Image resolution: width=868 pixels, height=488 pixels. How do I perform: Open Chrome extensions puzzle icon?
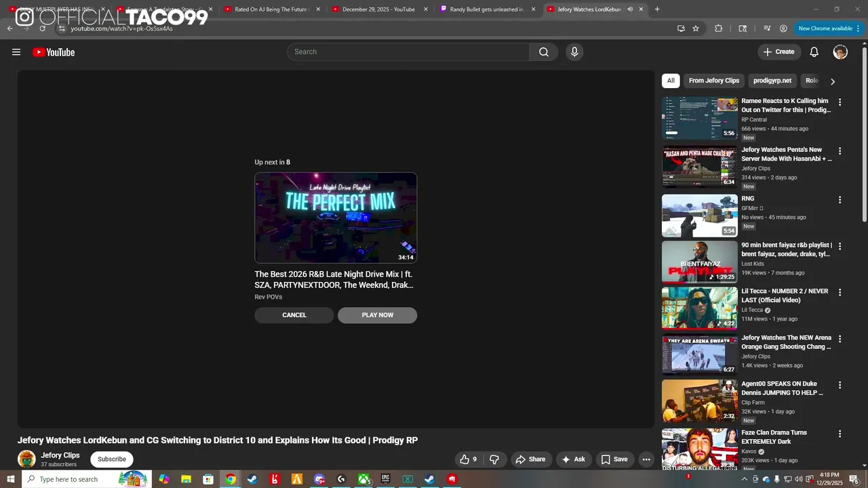[x=719, y=28]
